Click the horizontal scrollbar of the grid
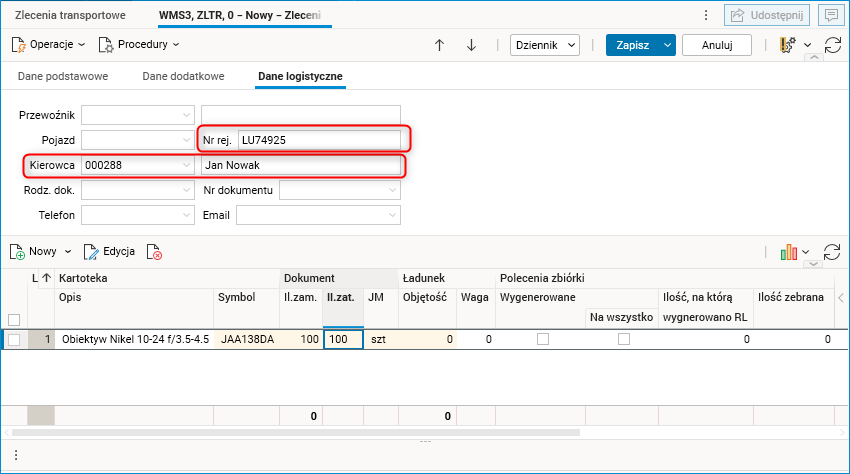 pyautogui.click(x=295, y=433)
